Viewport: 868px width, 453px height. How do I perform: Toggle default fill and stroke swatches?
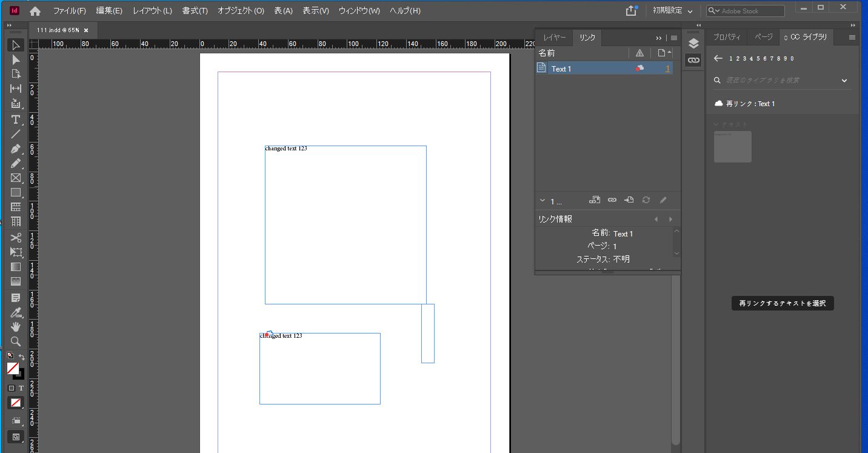point(10,355)
